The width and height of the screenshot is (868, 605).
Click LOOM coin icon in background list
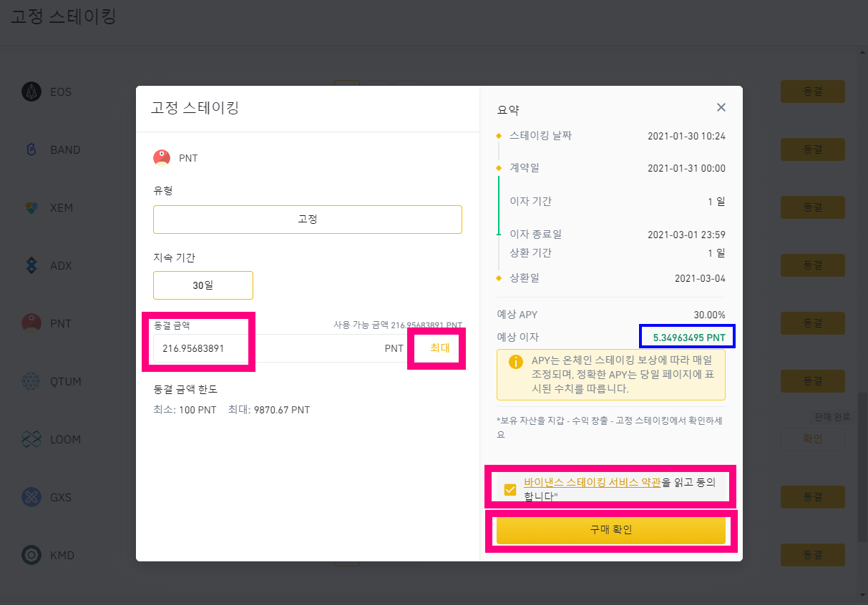tap(31, 439)
